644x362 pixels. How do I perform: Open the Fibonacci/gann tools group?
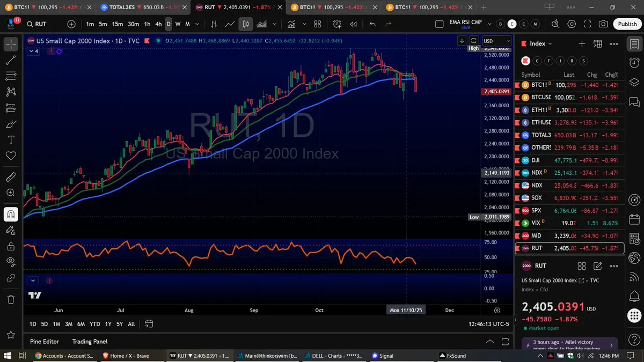click(x=11, y=76)
